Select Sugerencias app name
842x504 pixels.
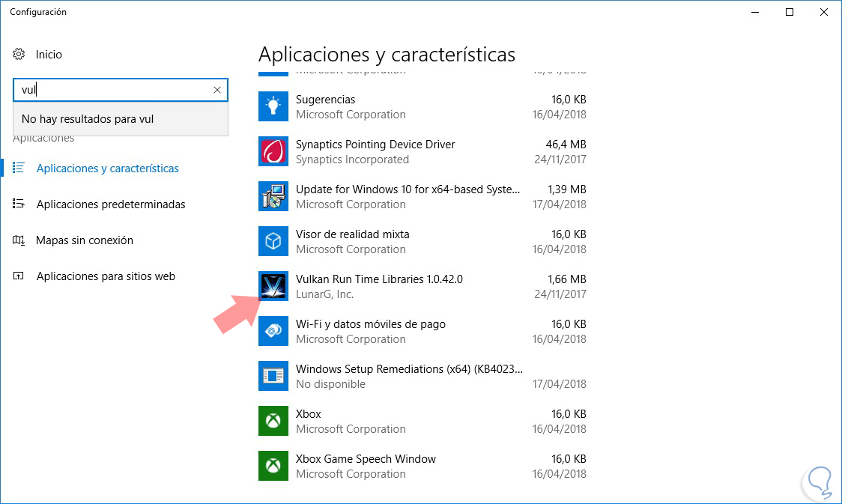[325, 100]
